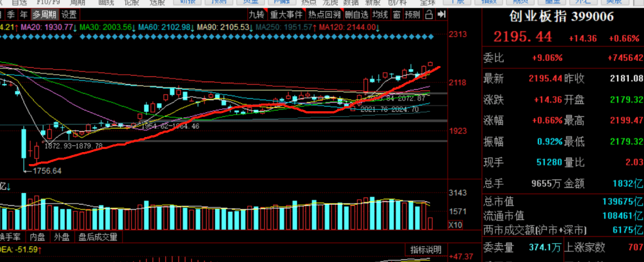Image resolution: width=644 pixels, height=262 pixels.
Task: Click the 总市值 value 139675亿
Action: [623, 202]
